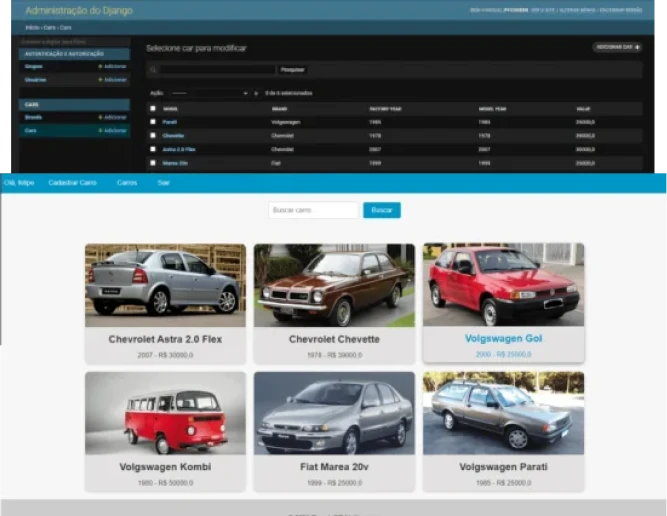Open the Autenticação e Autorização section header

click(64, 54)
